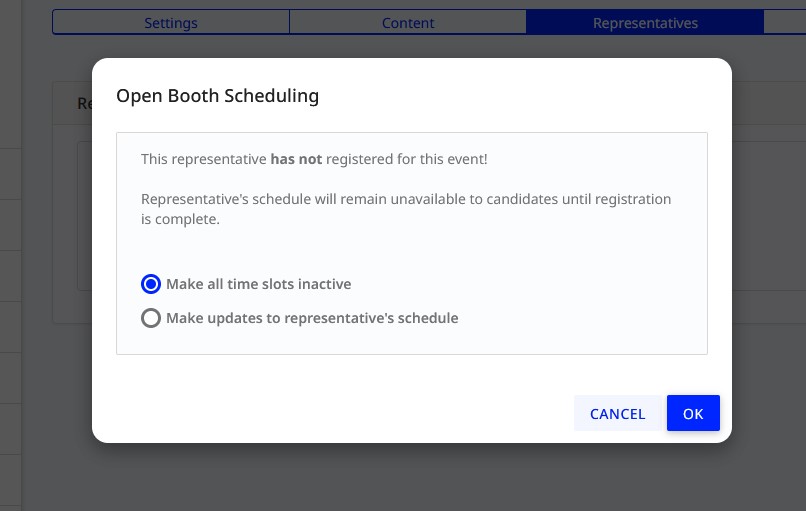The width and height of the screenshot is (806, 511).
Task: Switch to the Settings tab
Action: point(171,23)
